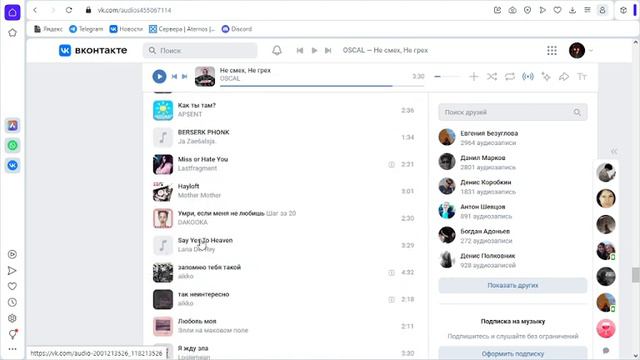Click the similar tracks sparkle icon
The width and height of the screenshot is (640, 360).
tap(546, 76)
